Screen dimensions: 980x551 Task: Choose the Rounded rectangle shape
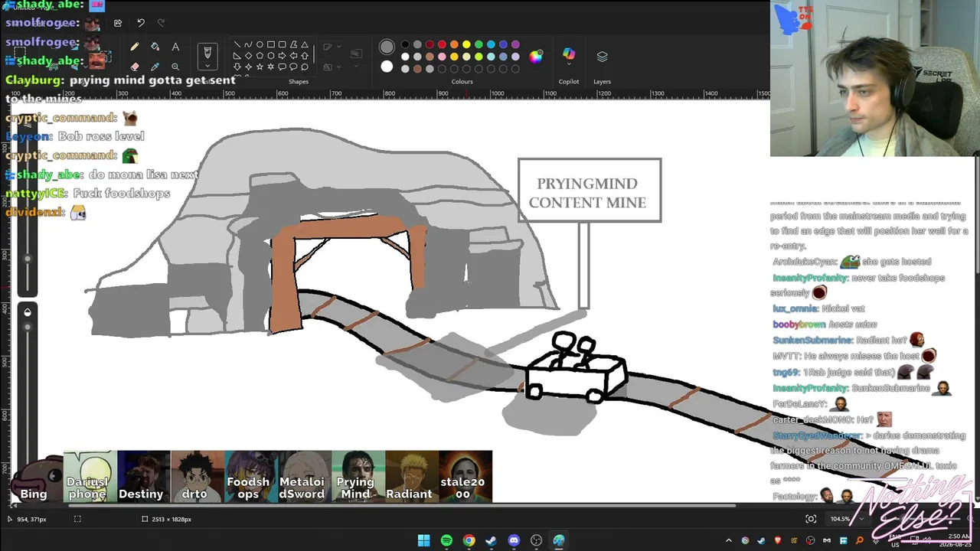282,44
